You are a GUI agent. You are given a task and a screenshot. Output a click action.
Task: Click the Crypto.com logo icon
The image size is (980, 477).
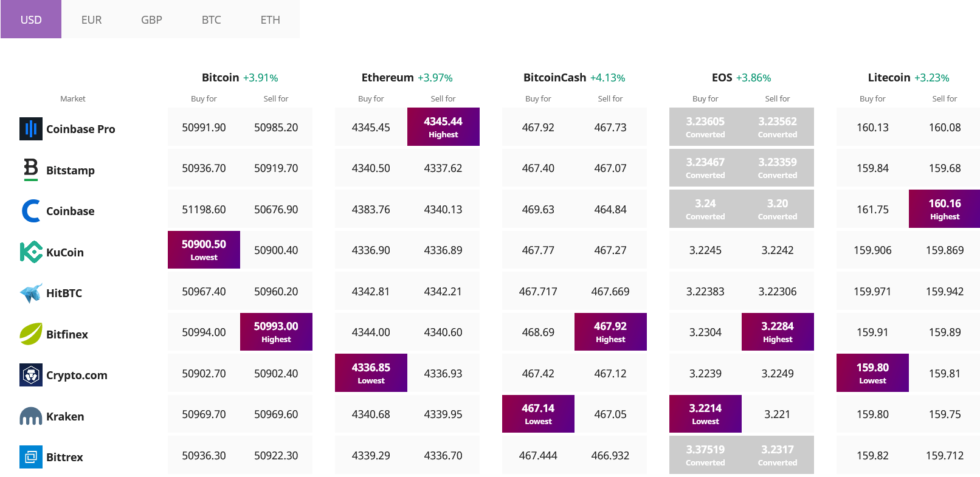pyautogui.click(x=31, y=375)
